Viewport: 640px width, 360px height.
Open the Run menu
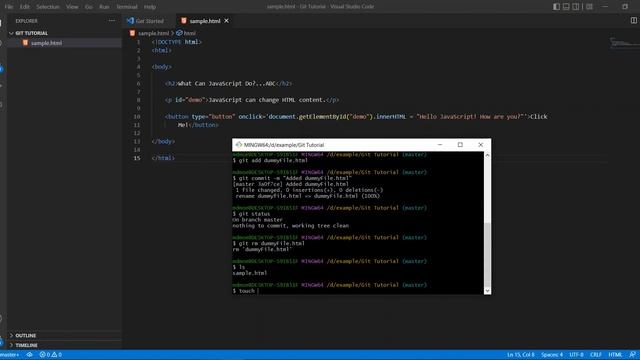(104, 7)
